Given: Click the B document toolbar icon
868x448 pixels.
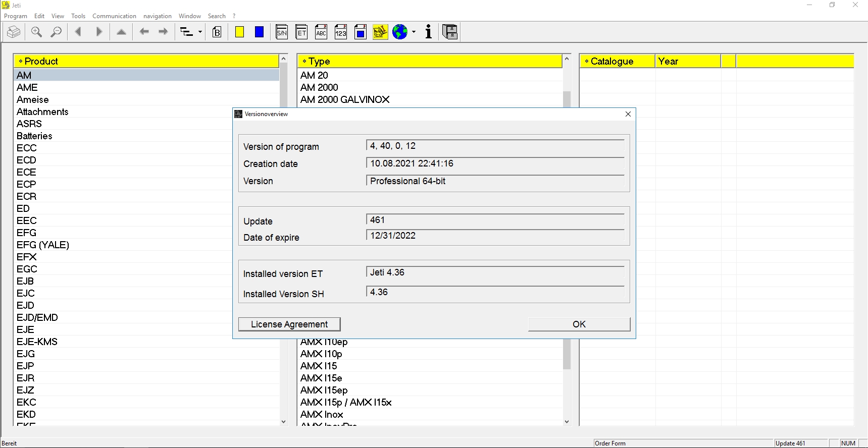Looking at the screenshot, I should 217,32.
